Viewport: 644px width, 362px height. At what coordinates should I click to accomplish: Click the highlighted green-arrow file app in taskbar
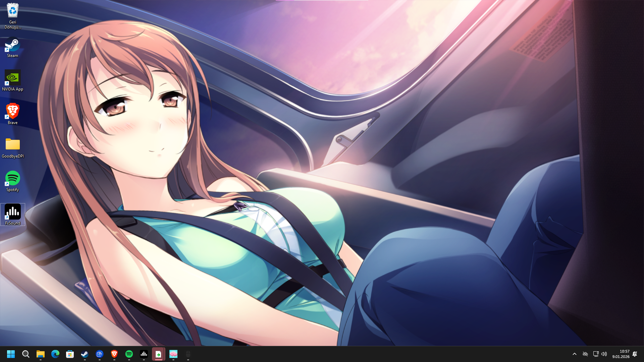click(x=159, y=354)
